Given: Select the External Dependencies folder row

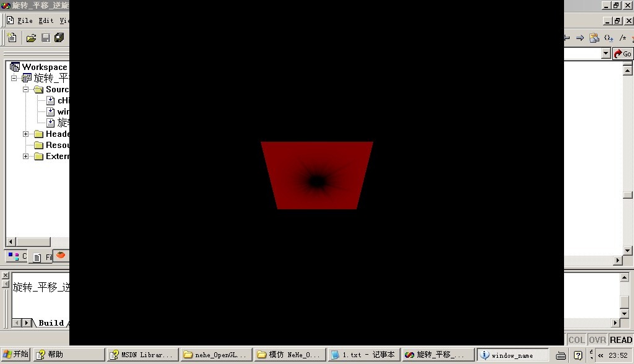Looking at the screenshot, I should (52, 156).
